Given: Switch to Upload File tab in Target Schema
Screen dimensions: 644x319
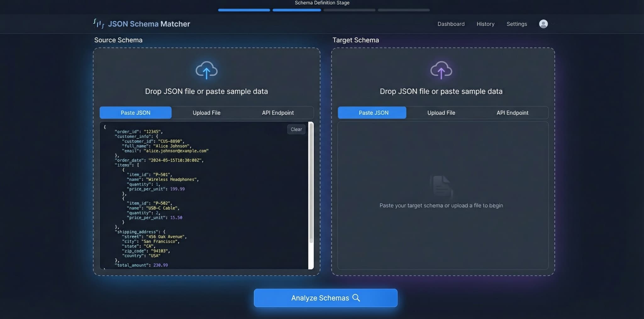Looking at the screenshot, I should tap(441, 113).
